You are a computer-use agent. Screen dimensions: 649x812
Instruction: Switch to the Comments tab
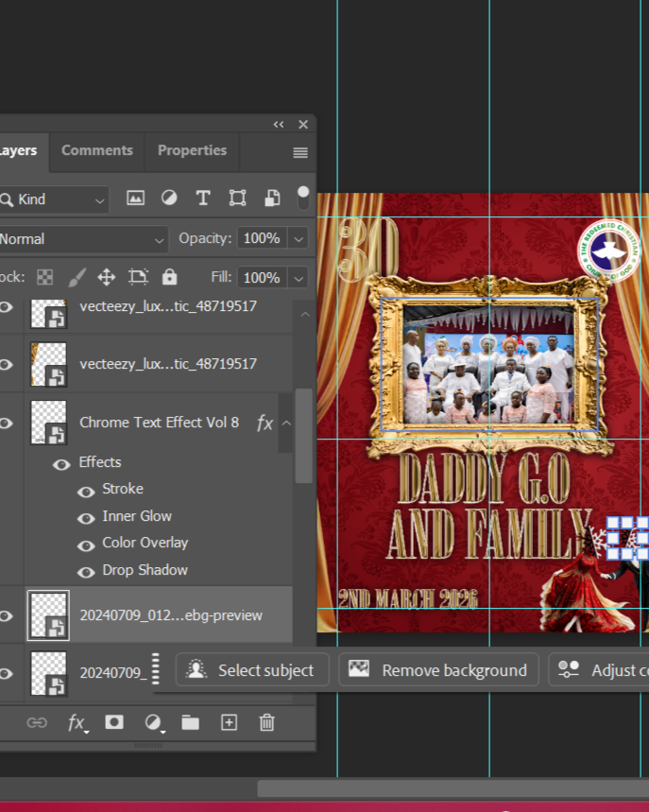click(97, 150)
